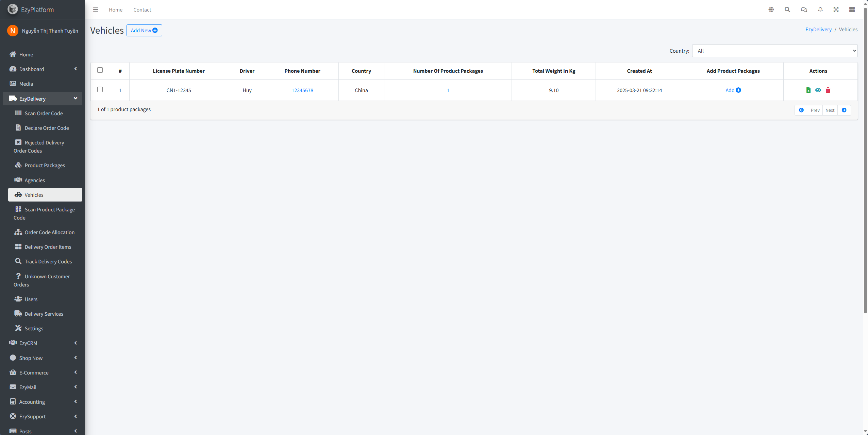Expand the EzyMail menu

click(43, 387)
